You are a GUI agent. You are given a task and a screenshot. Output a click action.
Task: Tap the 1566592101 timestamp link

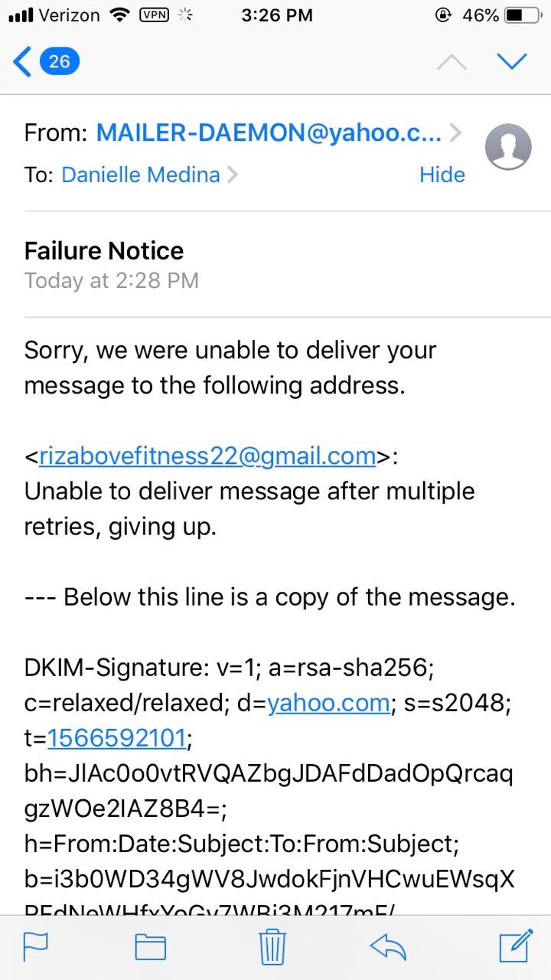(x=116, y=738)
